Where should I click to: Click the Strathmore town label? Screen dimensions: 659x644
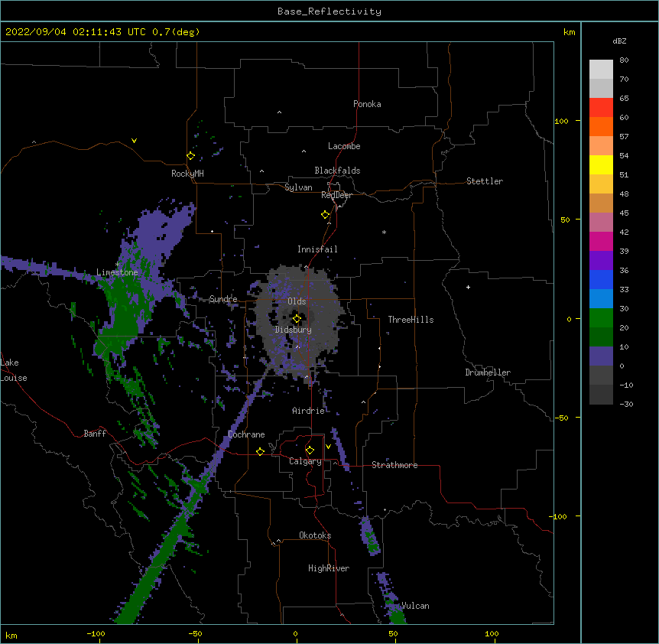click(394, 465)
